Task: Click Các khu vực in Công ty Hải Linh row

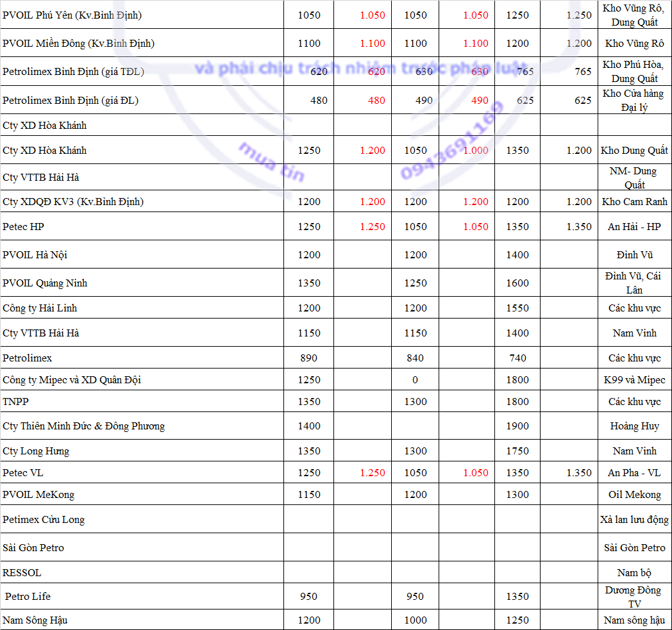Action: click(634, 308)
